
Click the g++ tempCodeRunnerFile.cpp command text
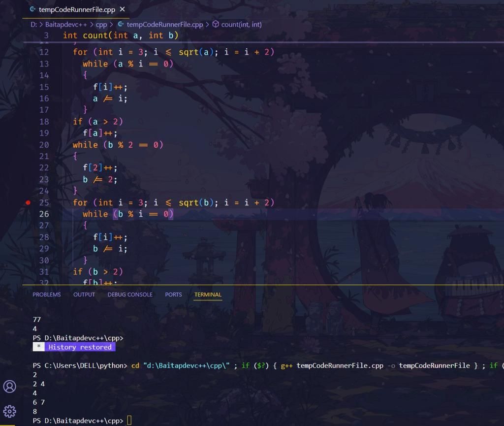(x=332, y=365)
